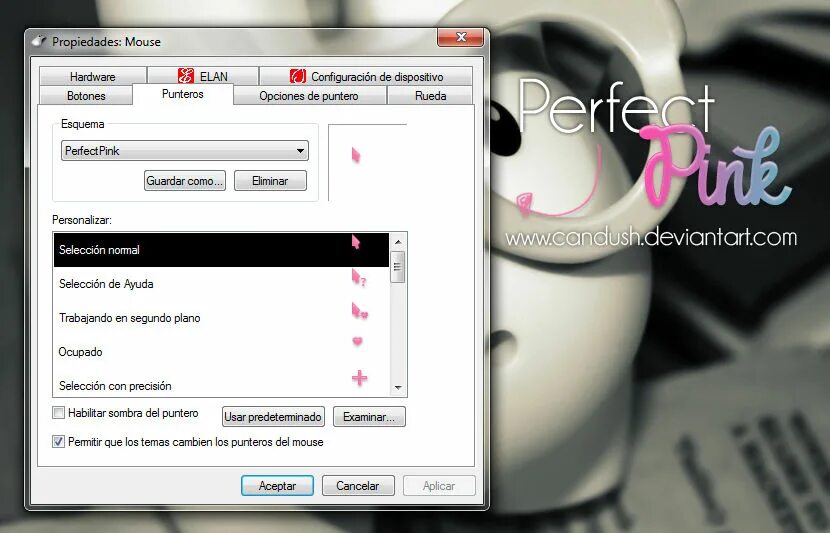Click Usar predeterminado button
830x533 pixels.
click(273, 417)
